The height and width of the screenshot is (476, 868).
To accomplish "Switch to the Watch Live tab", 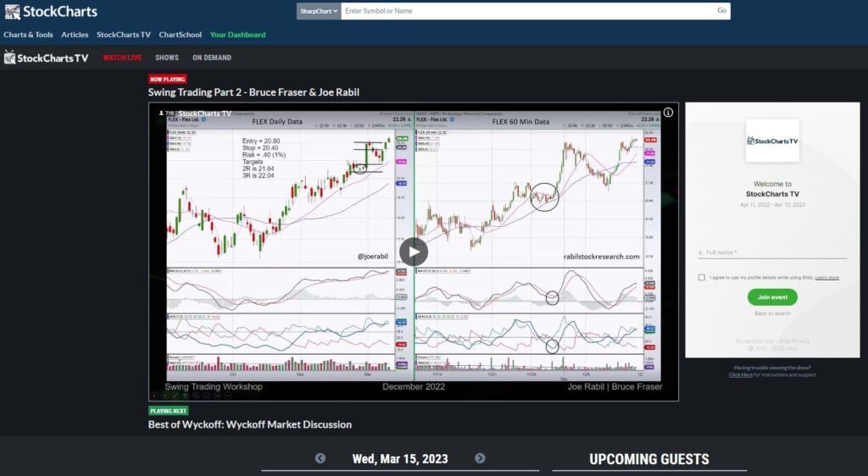I will (x=122, y=58).
